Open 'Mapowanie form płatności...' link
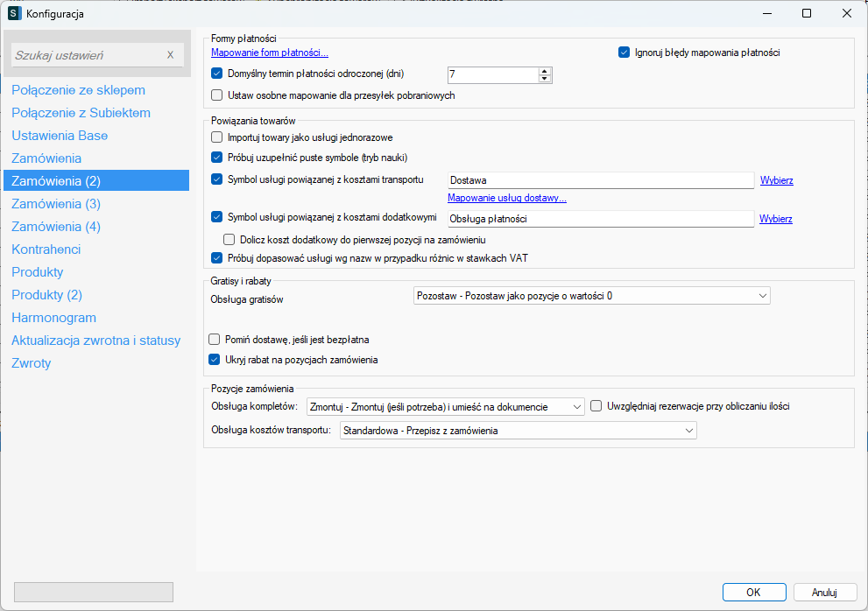868x611 pixels. (269, 53)
